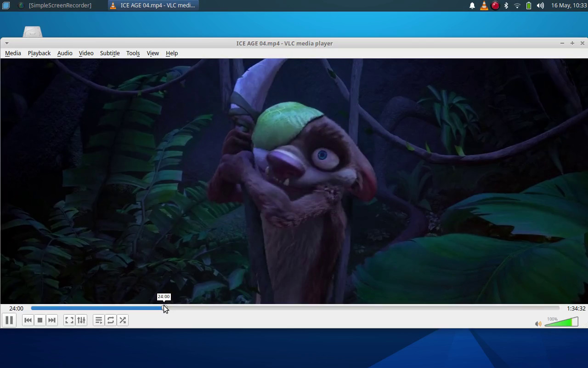
Task: Minimize the VLC window
Action: coord(562,43)
